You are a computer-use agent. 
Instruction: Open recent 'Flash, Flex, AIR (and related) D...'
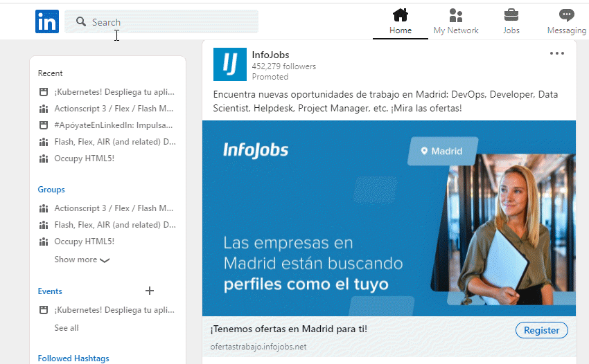[x=115, y=142]
